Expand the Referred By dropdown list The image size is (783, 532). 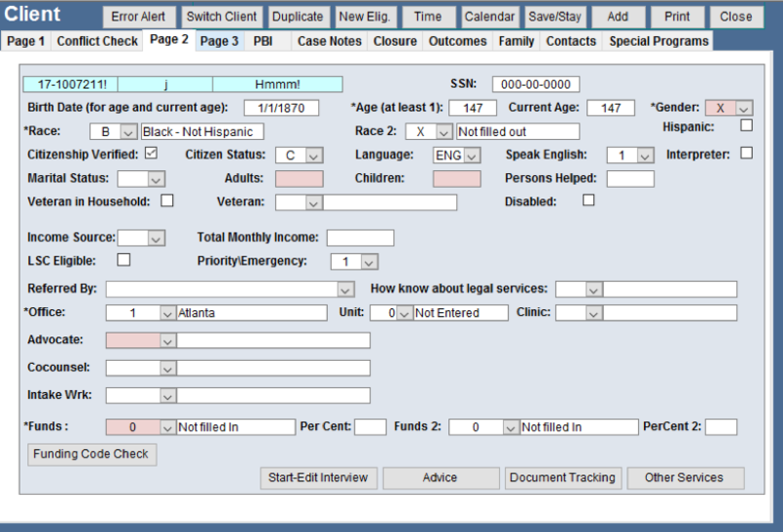(345, 289)
